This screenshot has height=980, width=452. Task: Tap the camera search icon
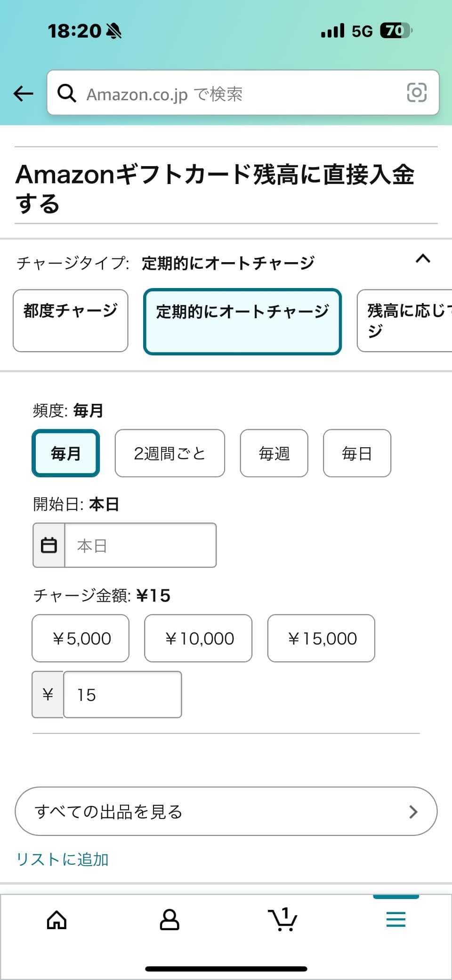pos(416,93)
